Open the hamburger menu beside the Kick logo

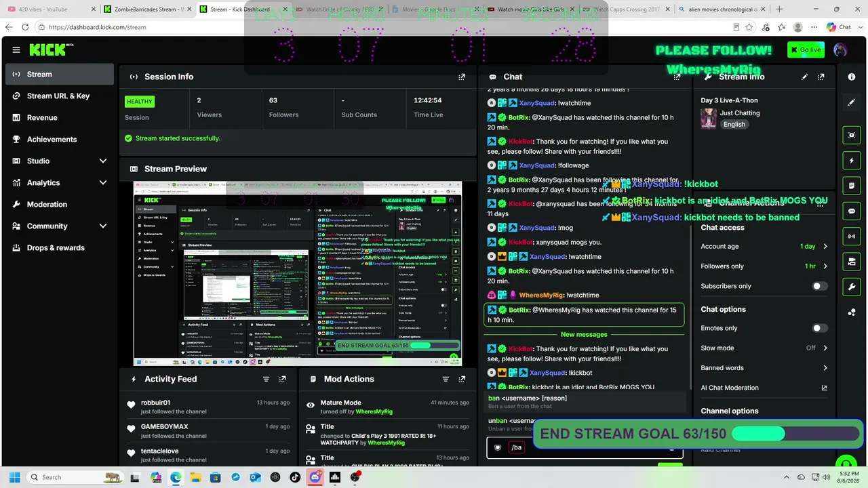tap(16, 49)
